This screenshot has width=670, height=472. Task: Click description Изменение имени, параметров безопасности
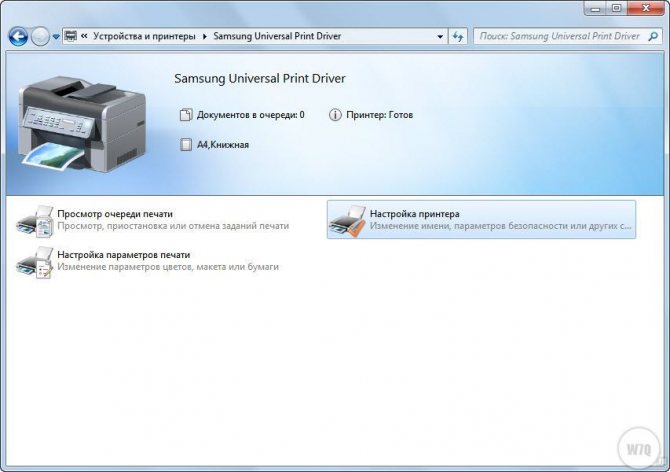(x=500, y=226)
